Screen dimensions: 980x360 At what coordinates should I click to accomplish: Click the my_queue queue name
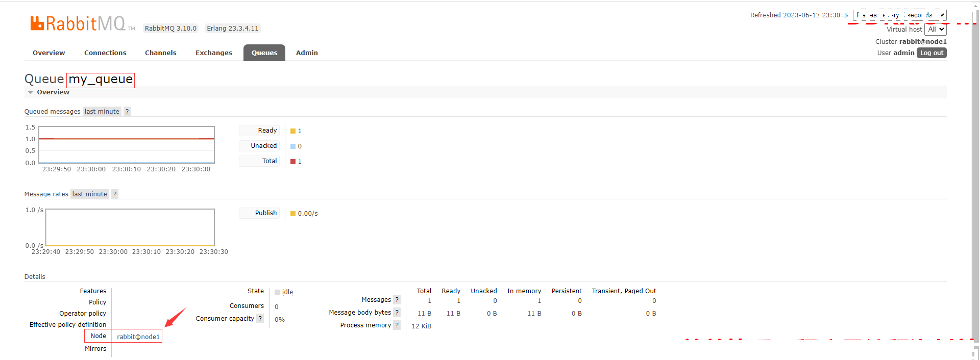pyautogui.click(x=101, y=80)
